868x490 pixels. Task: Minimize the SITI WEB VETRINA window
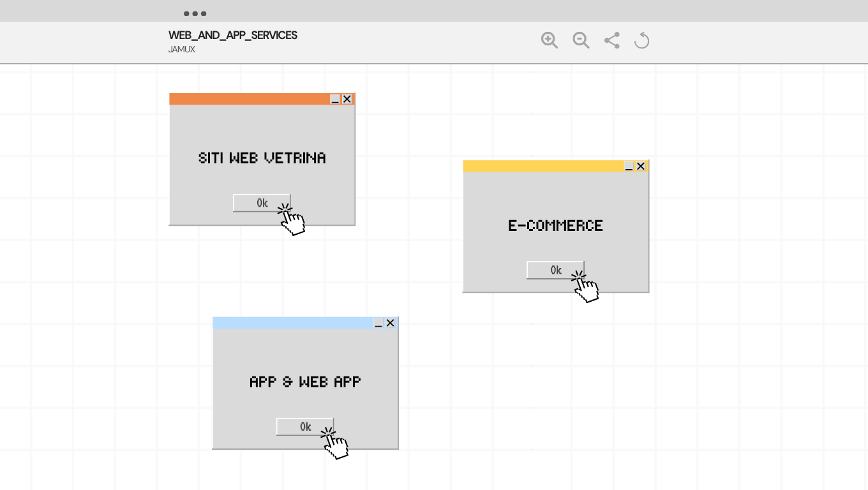335,99
